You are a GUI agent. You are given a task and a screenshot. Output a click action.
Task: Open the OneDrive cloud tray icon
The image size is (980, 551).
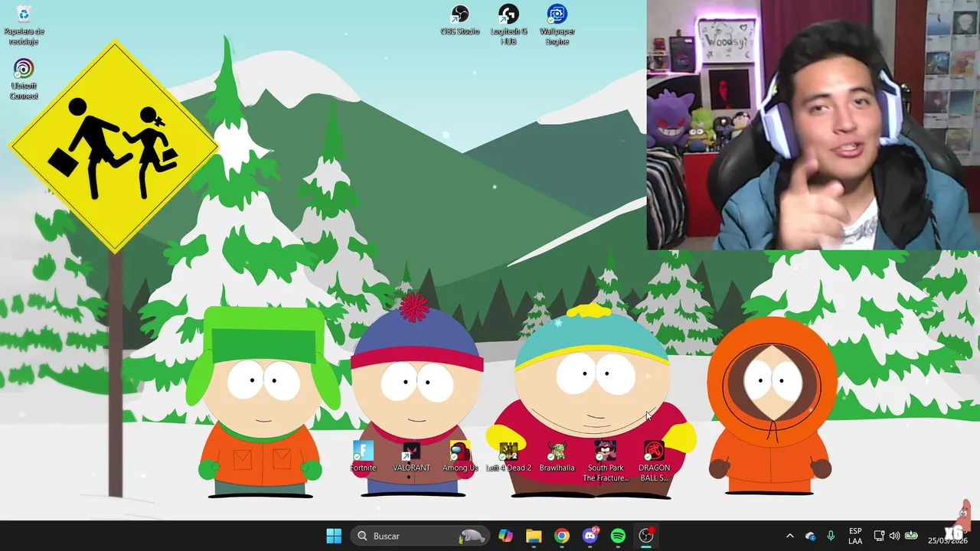[811, 536]
